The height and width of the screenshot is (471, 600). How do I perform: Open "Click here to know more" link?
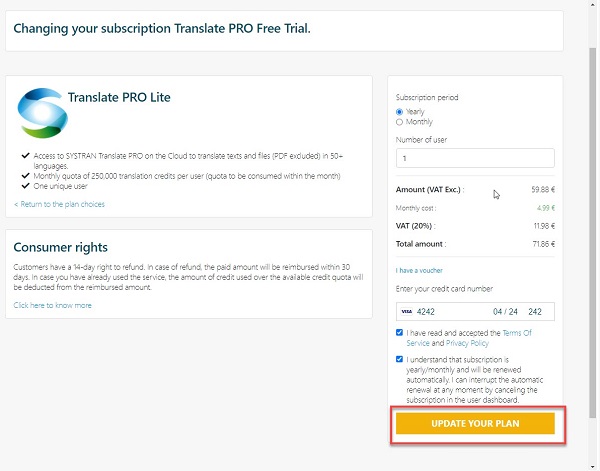[53, 305]
